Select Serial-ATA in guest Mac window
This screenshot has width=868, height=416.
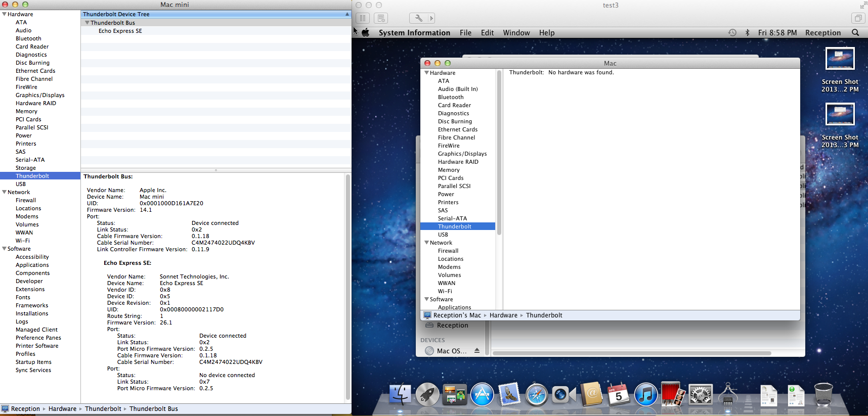(453, 218)
